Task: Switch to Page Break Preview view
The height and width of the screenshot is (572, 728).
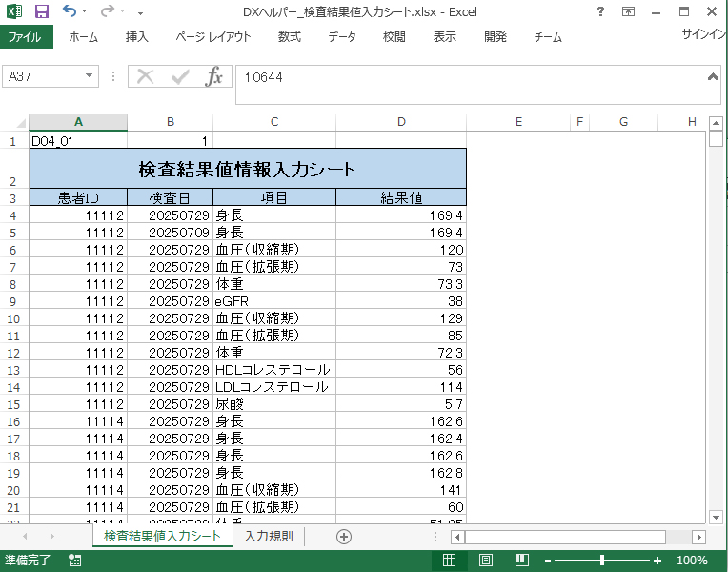Action: coord(519,561)
